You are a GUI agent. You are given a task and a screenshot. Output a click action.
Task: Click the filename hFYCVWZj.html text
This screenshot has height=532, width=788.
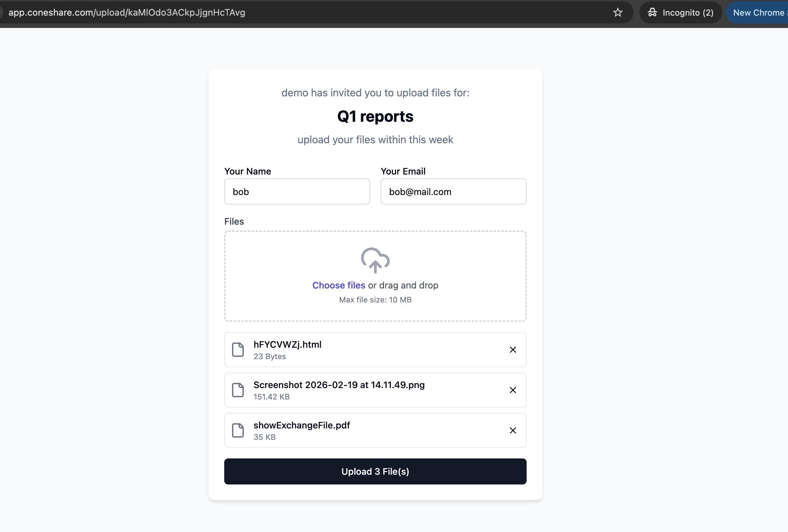pos(287,344)
